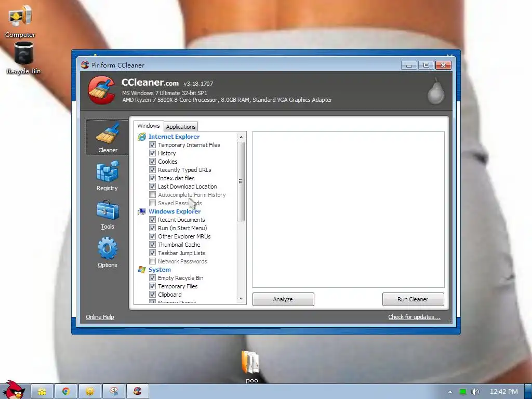
Task: Select the poo folder on desktop
Action: tap(251, 367)
